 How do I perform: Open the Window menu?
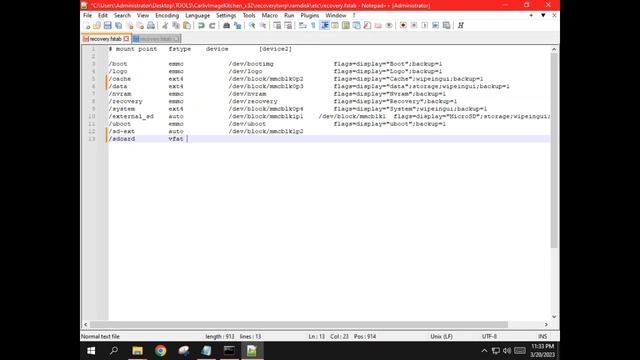[336, 16]
